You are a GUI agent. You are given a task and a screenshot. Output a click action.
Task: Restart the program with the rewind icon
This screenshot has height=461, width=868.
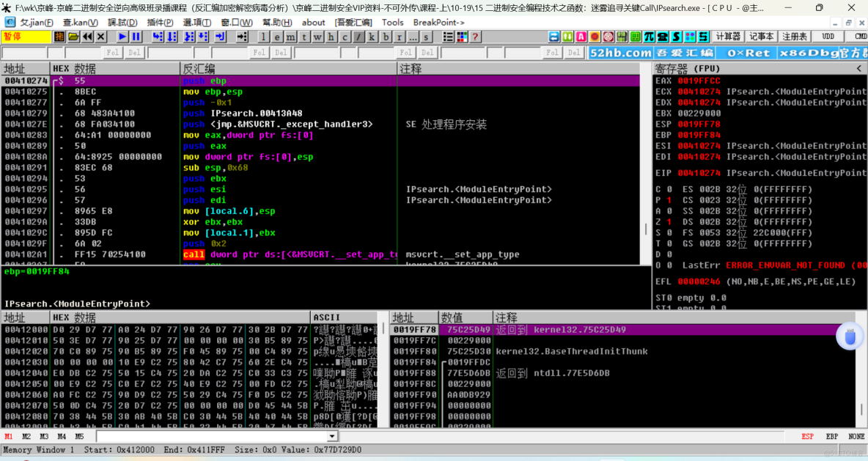[x=87, y=37]
